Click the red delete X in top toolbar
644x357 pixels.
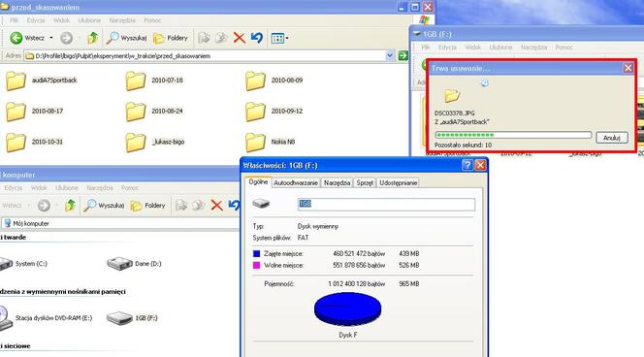pyautogui.click(x=239, y=38)
